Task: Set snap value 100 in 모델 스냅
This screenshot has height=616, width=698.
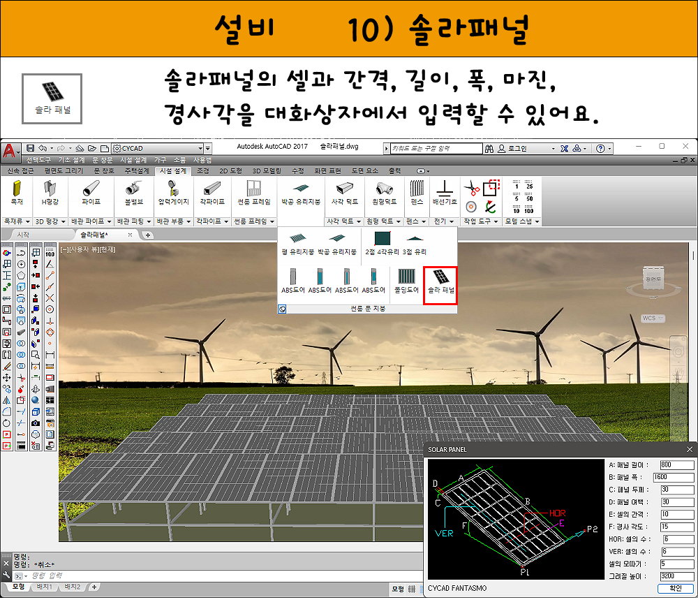Action: click(529, 208)
